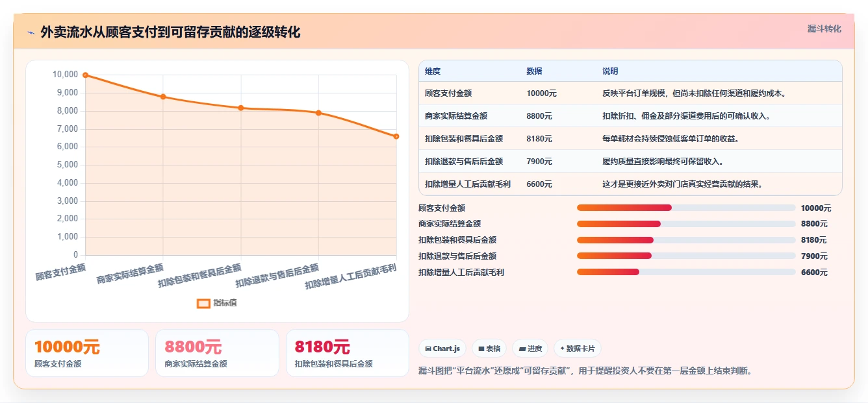Screen dimensions: 868x403
Task: Click the 6600元 value beside the last progress bar
Action: pyautogui.click(x=814, y=273)
